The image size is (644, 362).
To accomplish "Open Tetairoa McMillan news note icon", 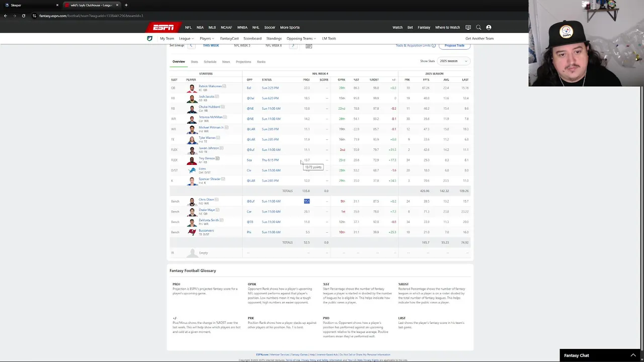I will click(225, 117).
